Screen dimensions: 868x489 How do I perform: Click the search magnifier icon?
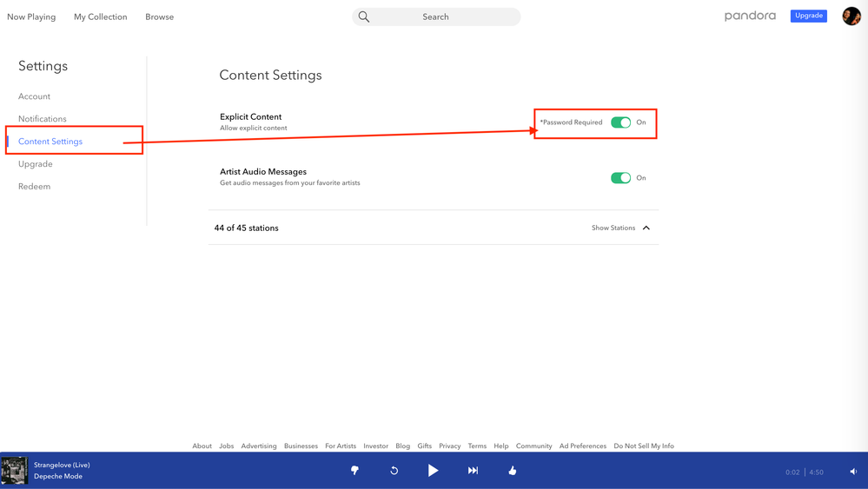pyautogui.click(x=364, y=17)
